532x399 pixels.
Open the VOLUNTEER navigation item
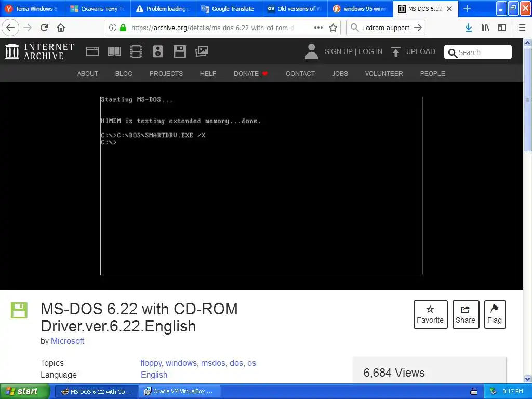(x=384, y=74)
